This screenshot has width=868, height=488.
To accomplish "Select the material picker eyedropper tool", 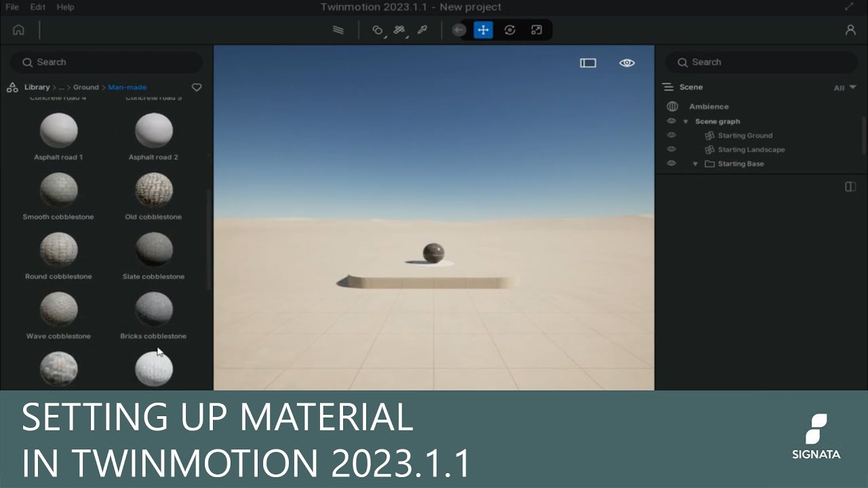I will pos(422,30).
